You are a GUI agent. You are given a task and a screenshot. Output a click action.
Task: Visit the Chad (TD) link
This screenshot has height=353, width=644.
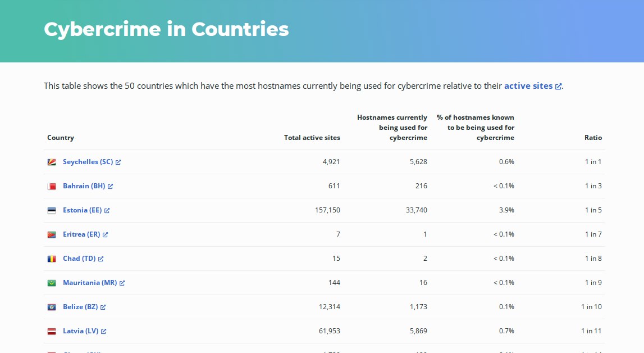coord(79,259)
